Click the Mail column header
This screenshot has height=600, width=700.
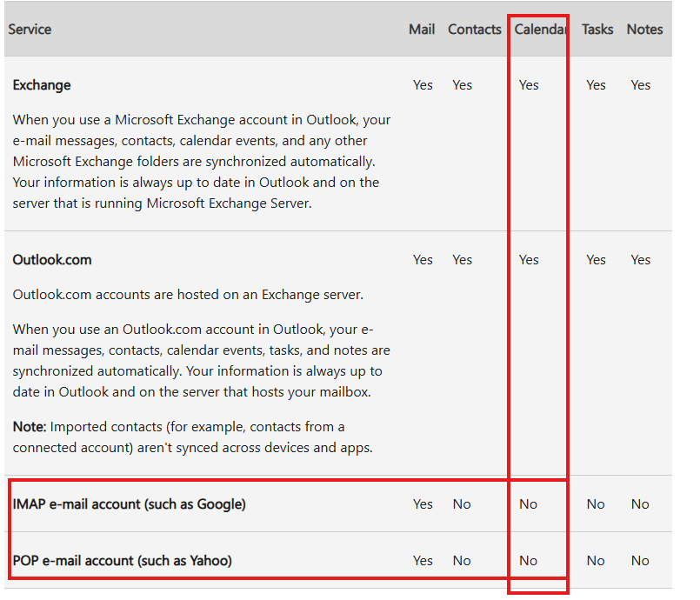[422, 30]
